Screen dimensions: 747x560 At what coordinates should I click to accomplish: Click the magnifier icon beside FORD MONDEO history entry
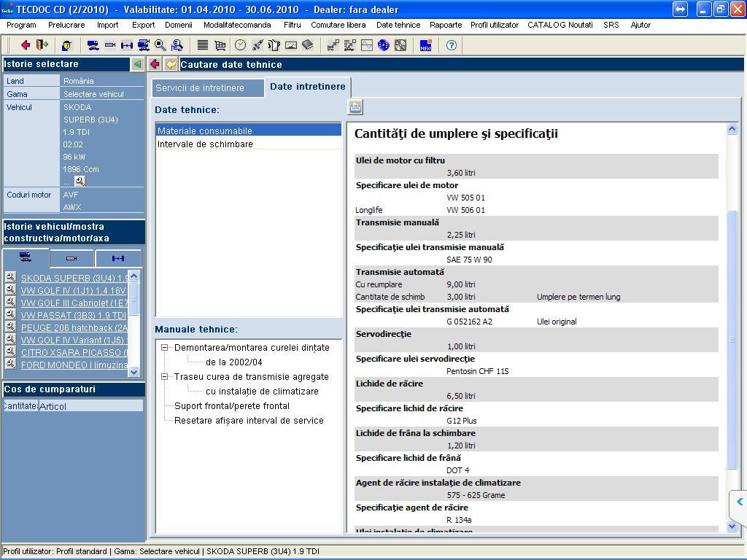pos(10,364)
